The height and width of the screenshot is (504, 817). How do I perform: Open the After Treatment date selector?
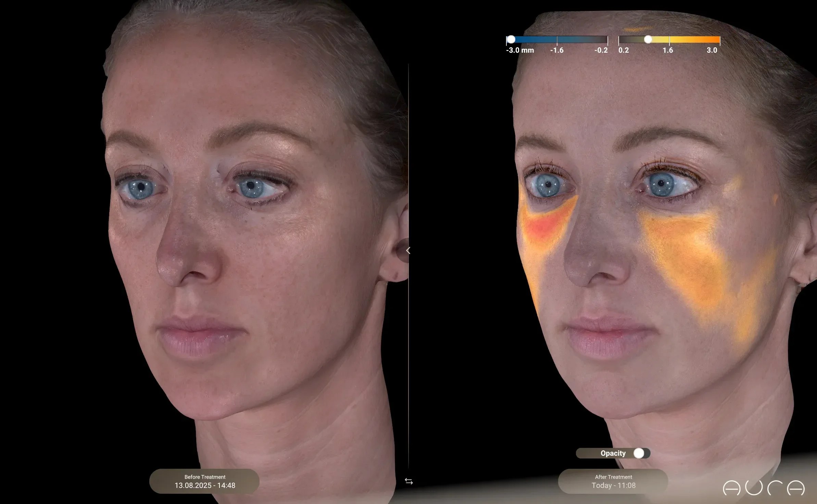click(613, 481)
